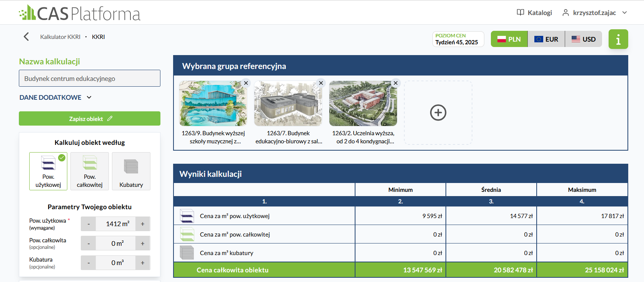Screen dimensions: 644x282
Task: Increase Pow. użytkowa with the plus button
Action: [x=142, y=224]
